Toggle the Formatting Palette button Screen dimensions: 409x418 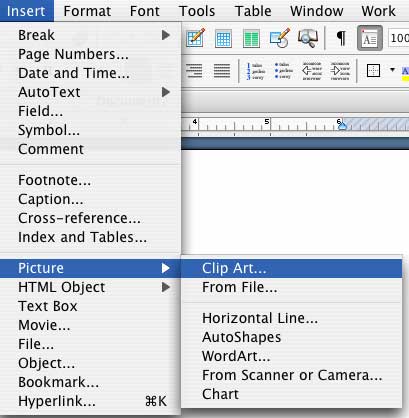[x=370, y=38]
